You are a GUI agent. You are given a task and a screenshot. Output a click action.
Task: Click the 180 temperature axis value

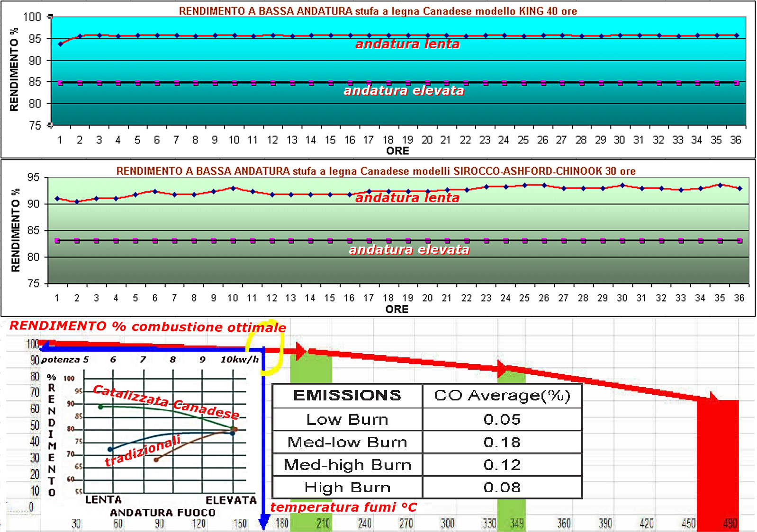pos(282,523)
